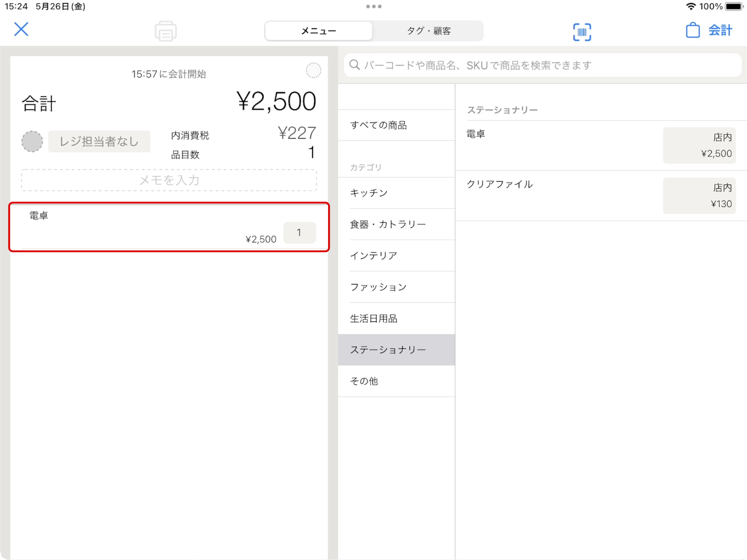Viewport: 747px width, 560px height.
Task: Open the barcode scanner icon
Action: click(x=582, y=32)
